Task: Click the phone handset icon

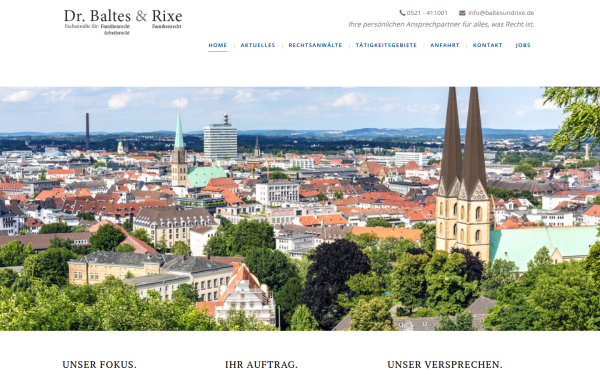Action: [402, 13]
